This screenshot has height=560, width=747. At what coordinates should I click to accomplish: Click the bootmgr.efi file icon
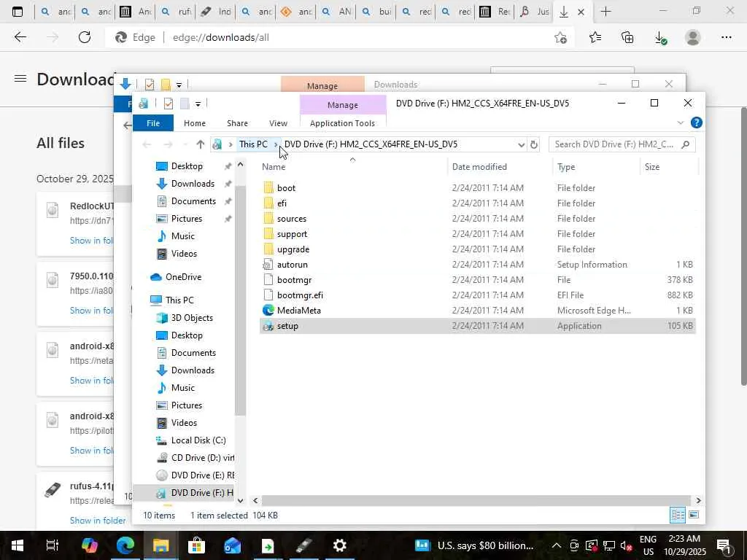[268, 295]
